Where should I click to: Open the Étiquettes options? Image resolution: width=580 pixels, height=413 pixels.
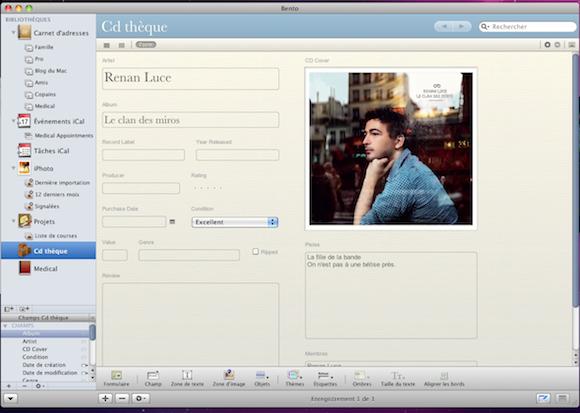325,376
